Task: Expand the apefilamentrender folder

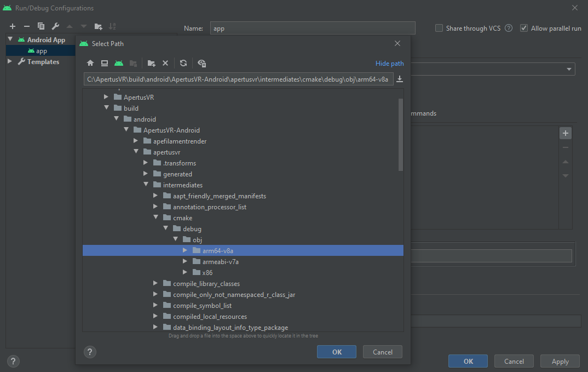Action: [136, 141]
